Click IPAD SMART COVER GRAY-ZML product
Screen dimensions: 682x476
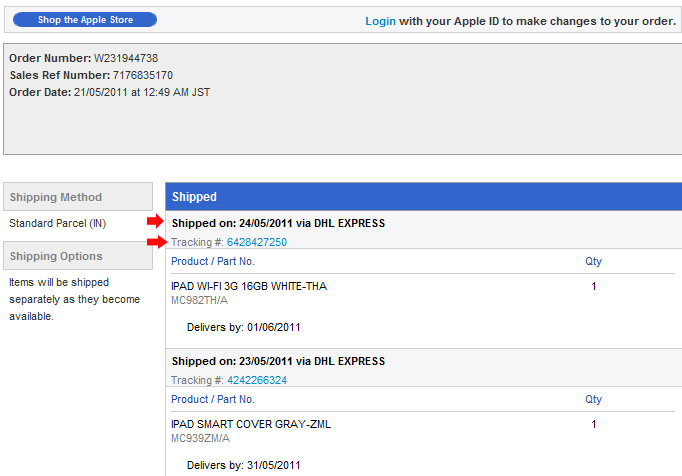pos(251,424)
